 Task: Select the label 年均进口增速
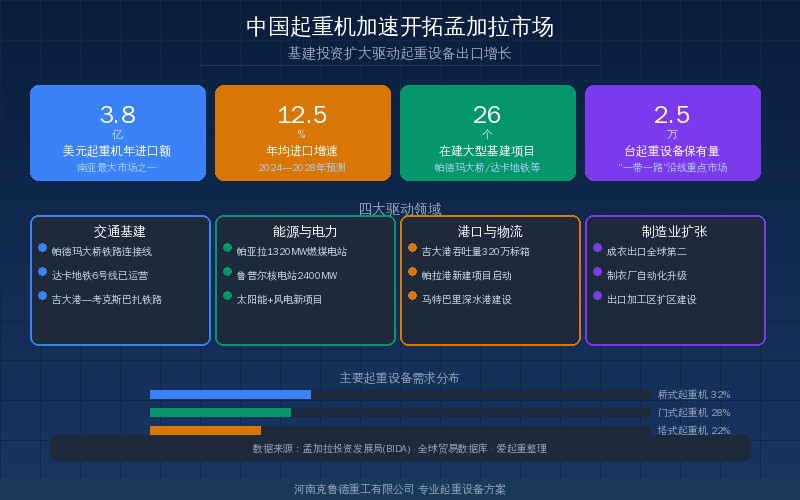(x=302, y=151)
